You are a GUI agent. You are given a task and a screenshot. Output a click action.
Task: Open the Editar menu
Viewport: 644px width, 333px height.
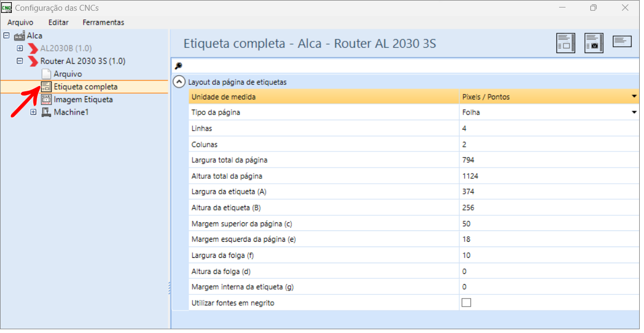[x=58, y=22]
